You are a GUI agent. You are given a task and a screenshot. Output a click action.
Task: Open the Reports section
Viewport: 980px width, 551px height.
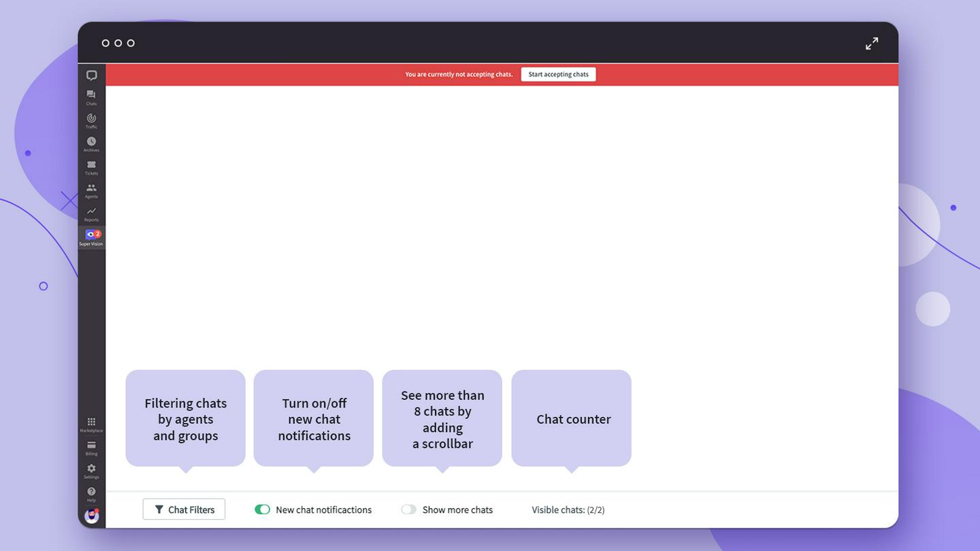pyautogui.click(x=91, y=214)
